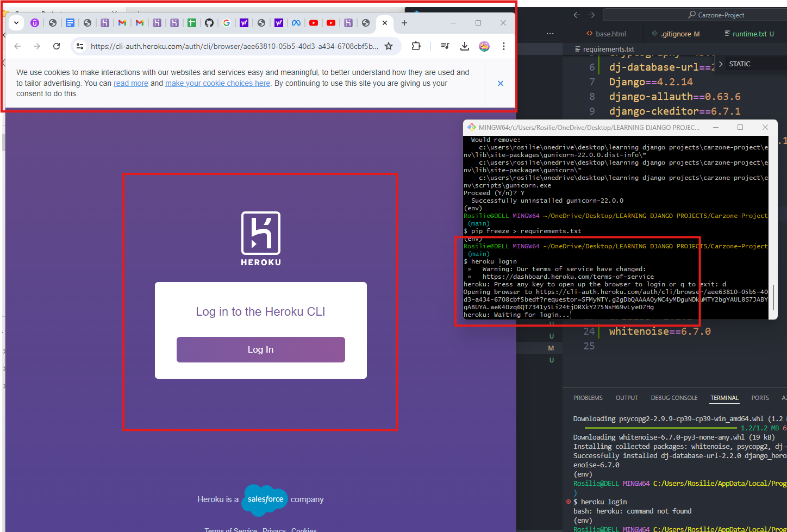Switch to the Meta tab
Viewport: 787px width, 532px height.
296,23
